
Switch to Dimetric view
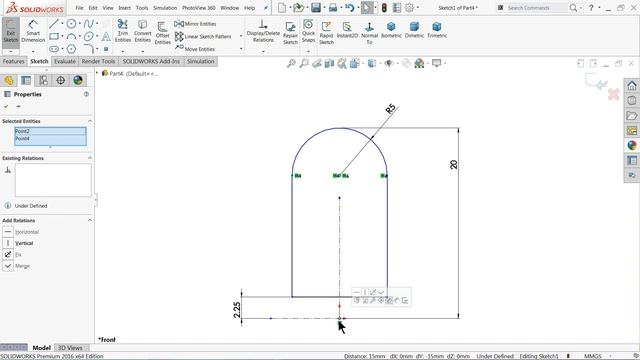click(414, 30)
